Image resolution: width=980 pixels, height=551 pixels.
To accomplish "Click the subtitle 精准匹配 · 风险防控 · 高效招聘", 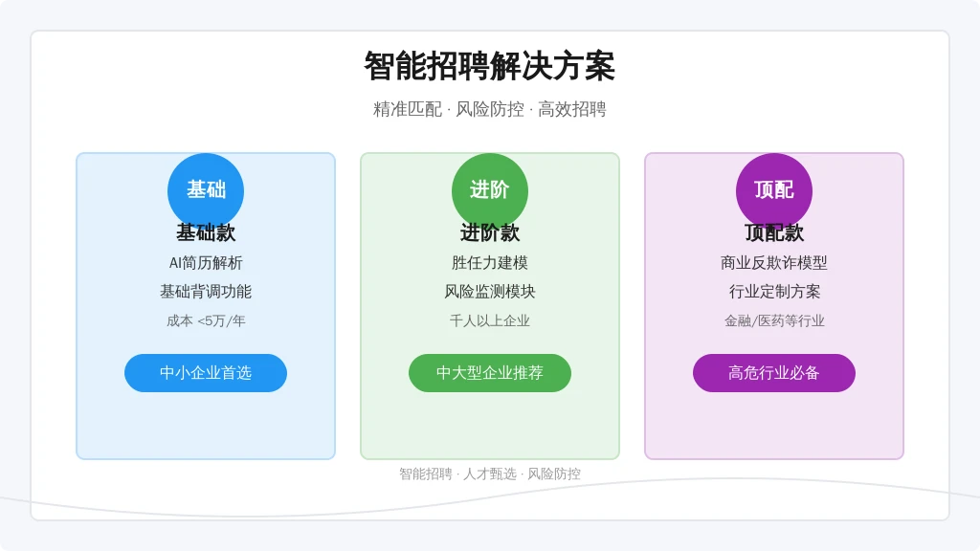I will (x=490, y=109).
